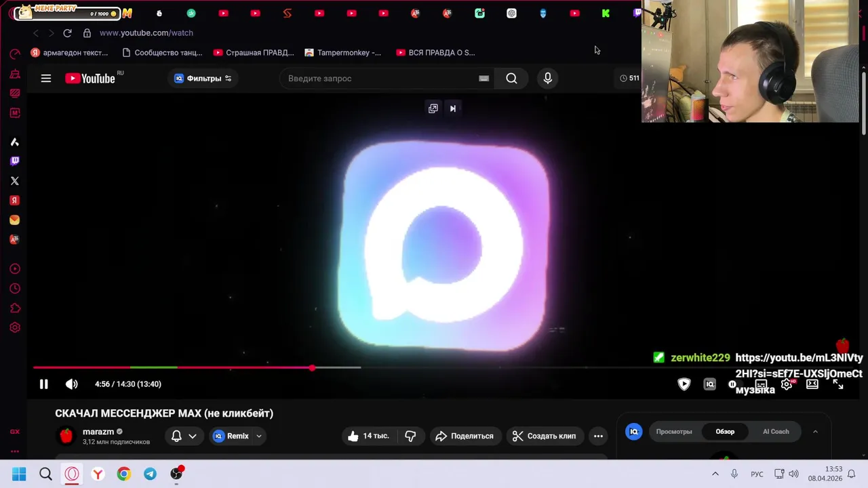Enter fullscreen mode in the player

pyautogui.click(x=838, y=384)
